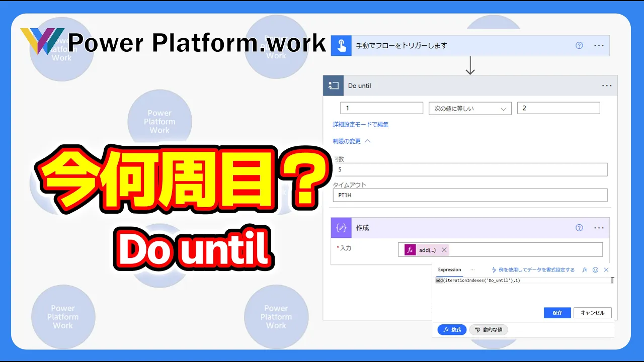
Task: Click the 手動でフローをトリガーします title
Action: pyautogui.click(x=401, y=45)
